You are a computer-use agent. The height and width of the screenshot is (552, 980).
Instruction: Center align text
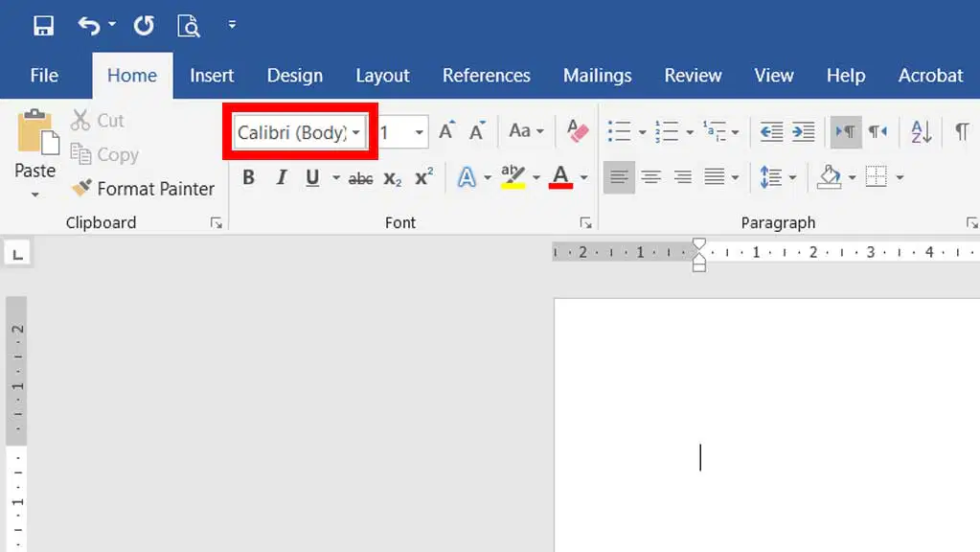tap(650, 177)
